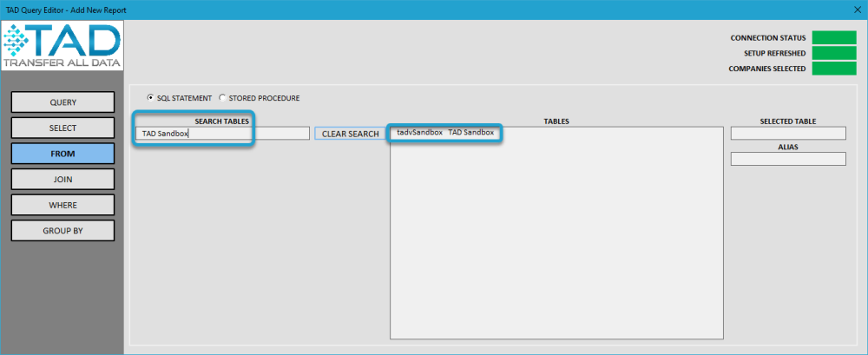Choose the SQL STATEMENT radio option
868x355 pixels.
(x=180, y=98)
